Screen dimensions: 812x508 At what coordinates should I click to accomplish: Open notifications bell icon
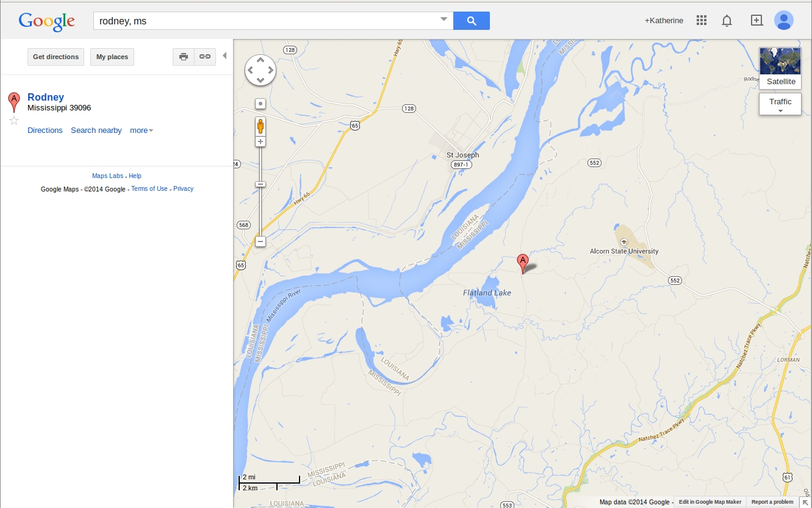tap(727, 21)
